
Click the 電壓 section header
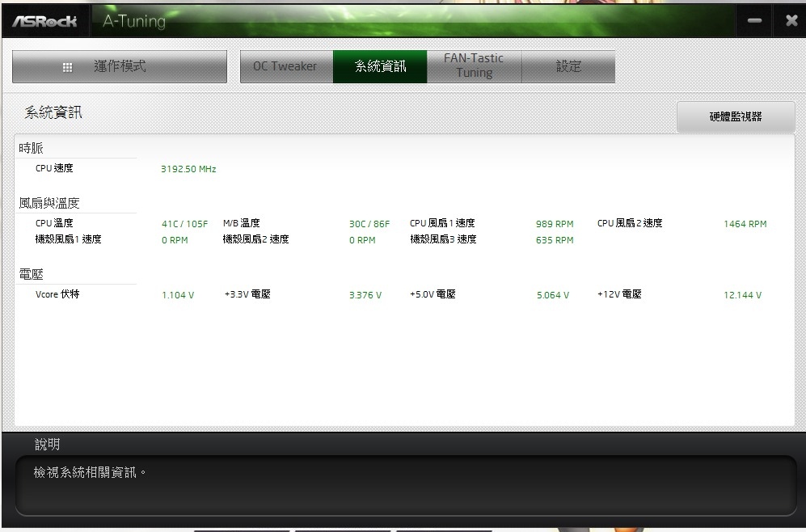coord(31,274)
